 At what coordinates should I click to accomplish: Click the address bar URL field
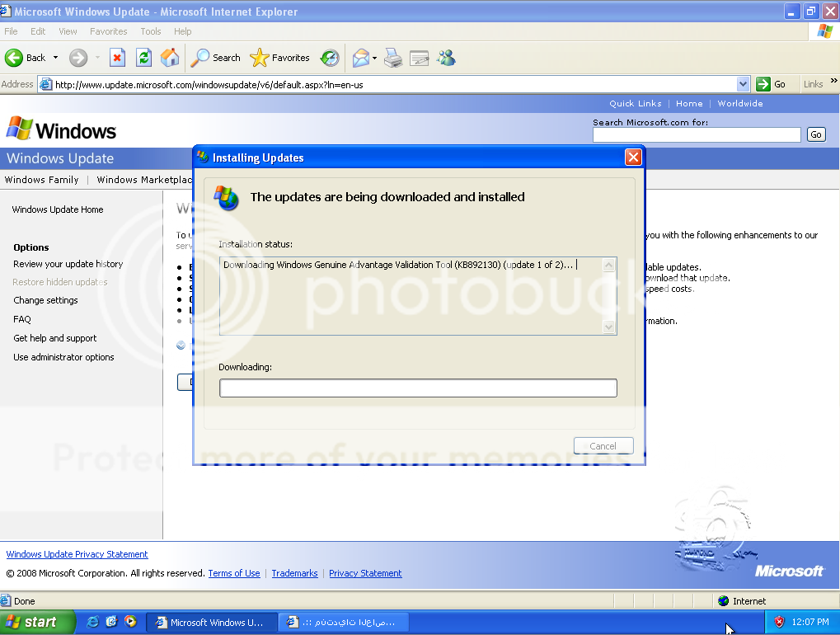(x=396, y=85)
